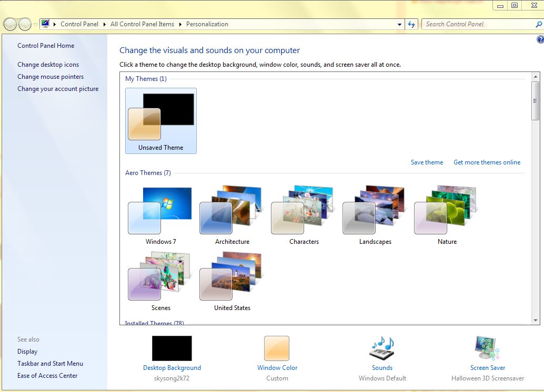Click the Screen Saver link text
Screen dimensions: 544x392
[488, 368]
